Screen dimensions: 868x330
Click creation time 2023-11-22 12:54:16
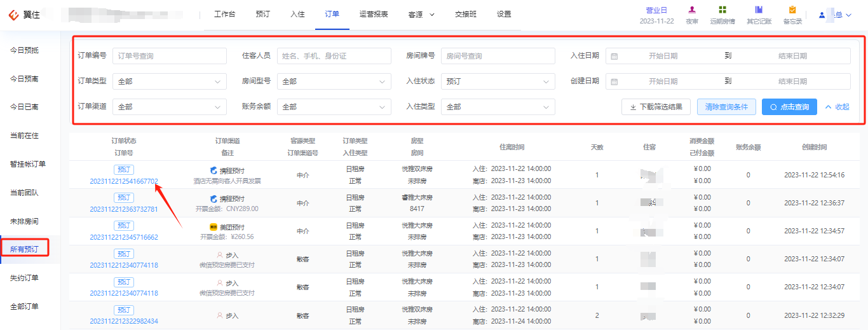[x=814, y=175]
